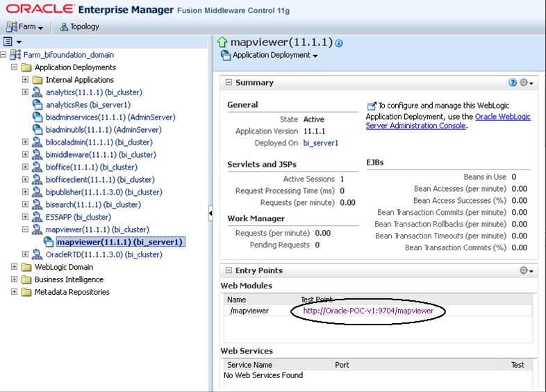Expand the bilocaladmin(11.1.1) node
This screenshot has width=546, height=392.
(x=25, y=142)
